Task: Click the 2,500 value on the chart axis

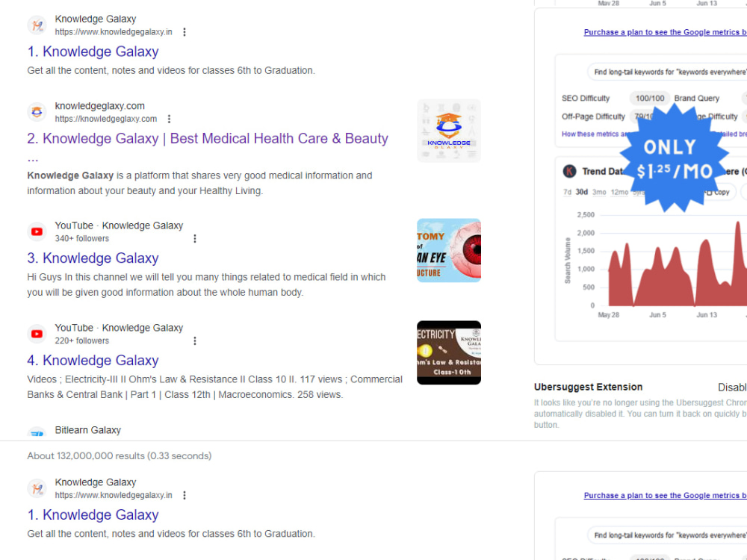Action: pos(586,215)
